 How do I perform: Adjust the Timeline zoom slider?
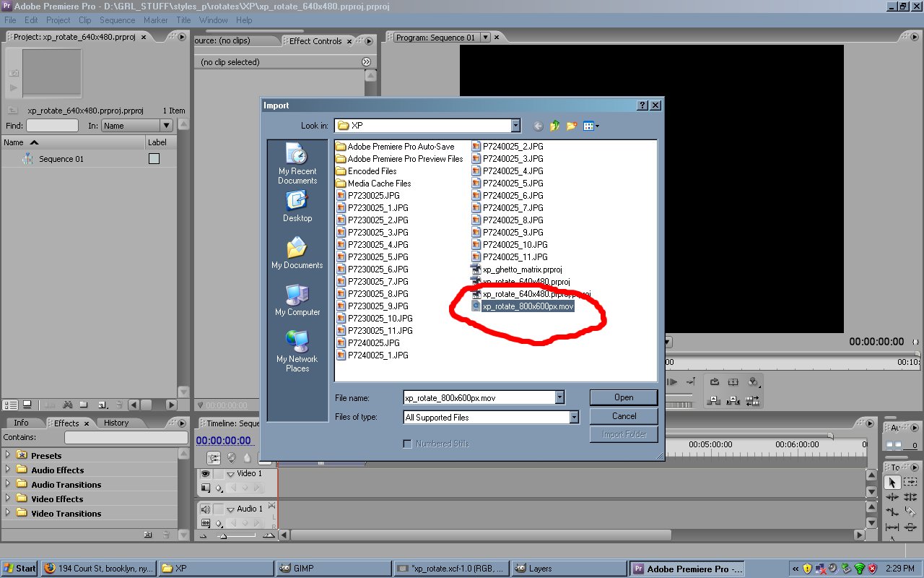click(223, 536)
